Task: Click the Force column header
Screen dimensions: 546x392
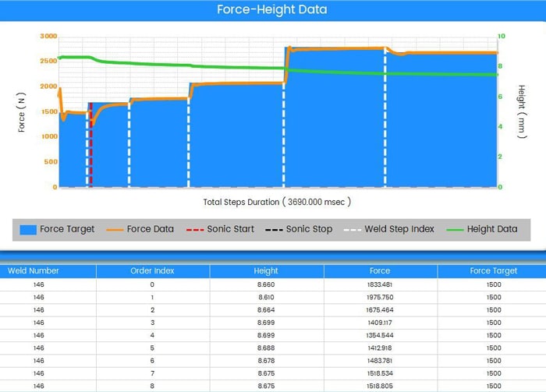Action: click(x=380, y=271)
